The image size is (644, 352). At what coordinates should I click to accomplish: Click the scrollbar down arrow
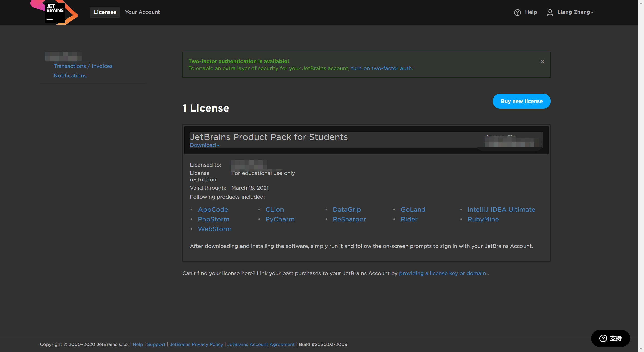[641, 349]
